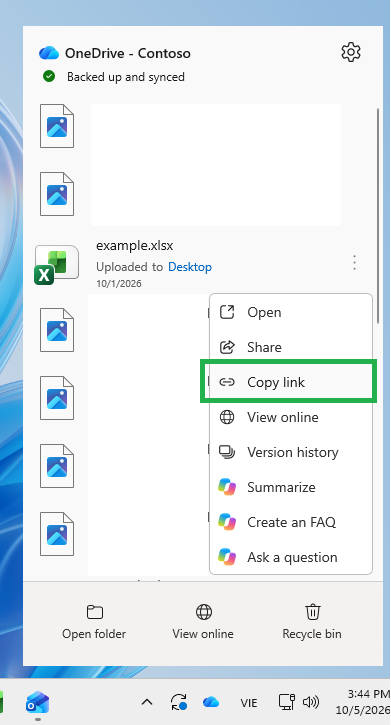Open Outlook from the taskbar
The image size is (391, 725).
(37, 703)
